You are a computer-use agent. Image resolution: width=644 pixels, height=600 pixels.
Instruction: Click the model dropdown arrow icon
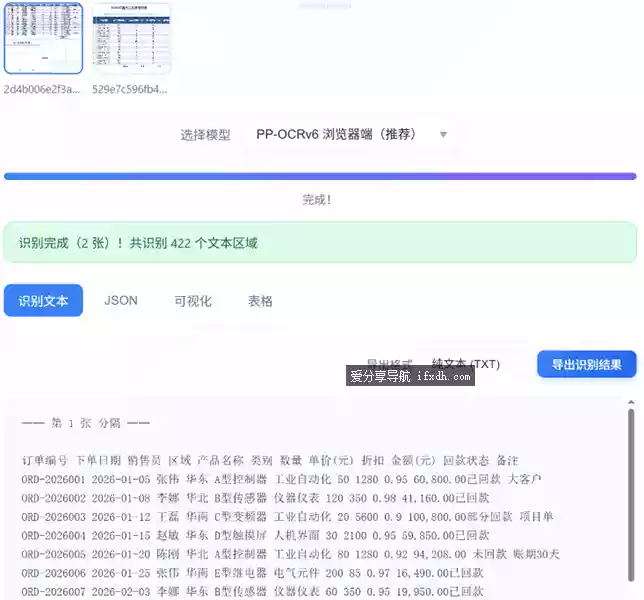click(x=443, y=134)
